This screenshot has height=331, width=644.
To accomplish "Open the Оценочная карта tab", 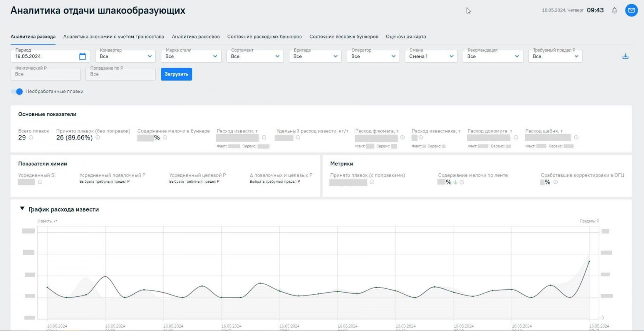I will click(x=406, y=37).
